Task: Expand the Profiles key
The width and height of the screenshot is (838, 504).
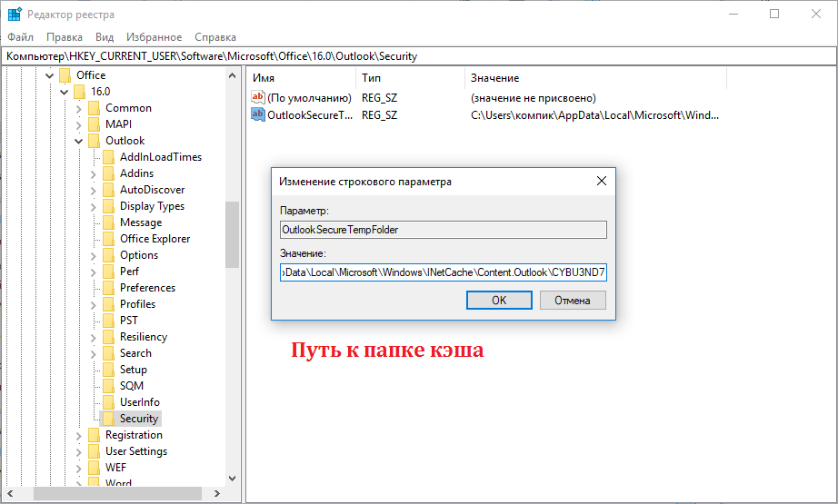Action: pos(93,305)
